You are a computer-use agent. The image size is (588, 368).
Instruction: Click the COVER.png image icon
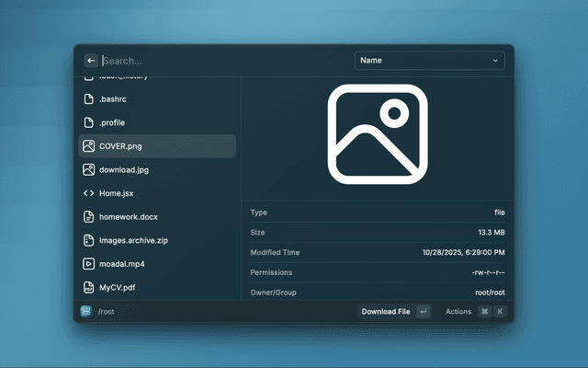(89, 146)
